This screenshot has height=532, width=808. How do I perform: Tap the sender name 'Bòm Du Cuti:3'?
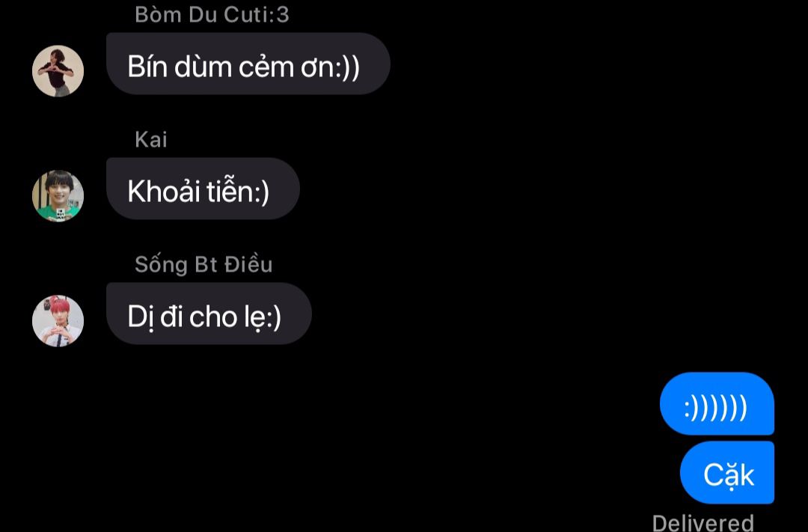pos(212,14)
